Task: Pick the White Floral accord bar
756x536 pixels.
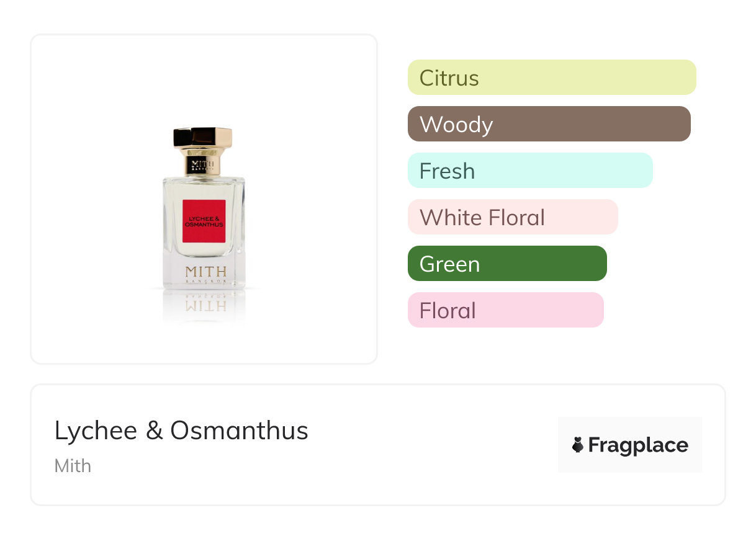Action: point(512,217)
